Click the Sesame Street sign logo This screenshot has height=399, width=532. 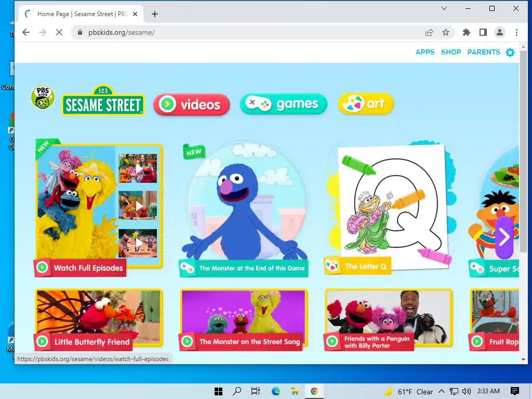(x=103, y=100)
